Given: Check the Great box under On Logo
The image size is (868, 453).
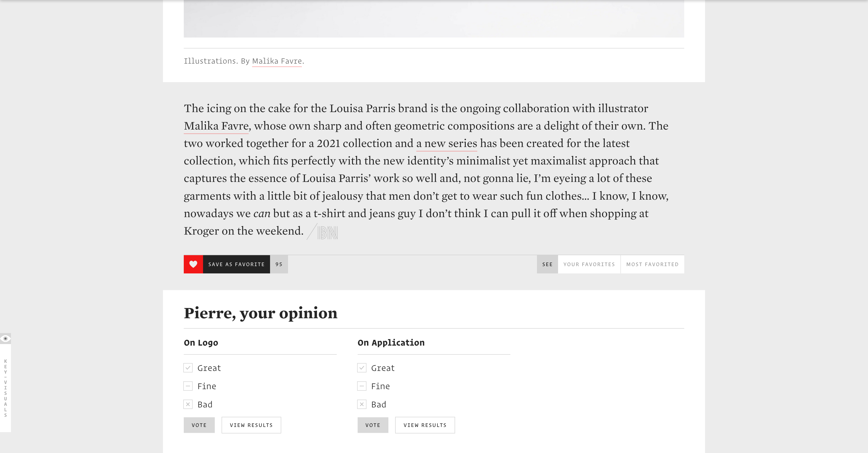Looking at the screenshot, I should tap(188, 368).
